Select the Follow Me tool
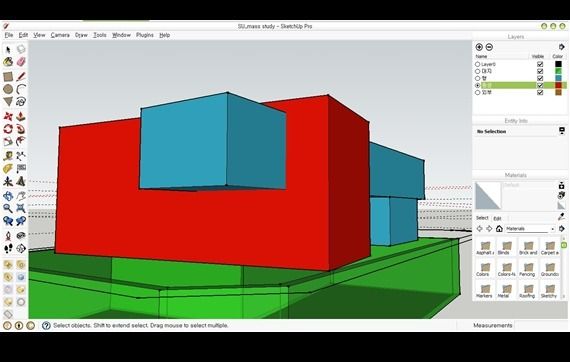570x362 pixels. click(21, 129)
